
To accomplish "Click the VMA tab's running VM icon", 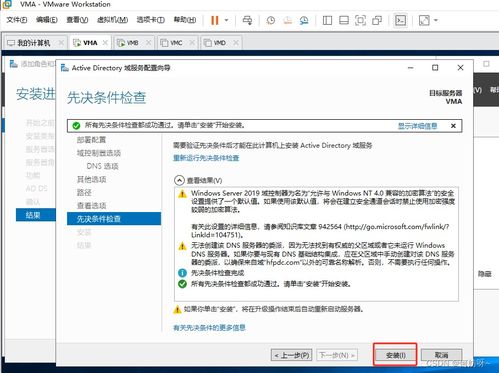I will click(x=77, y=43).
